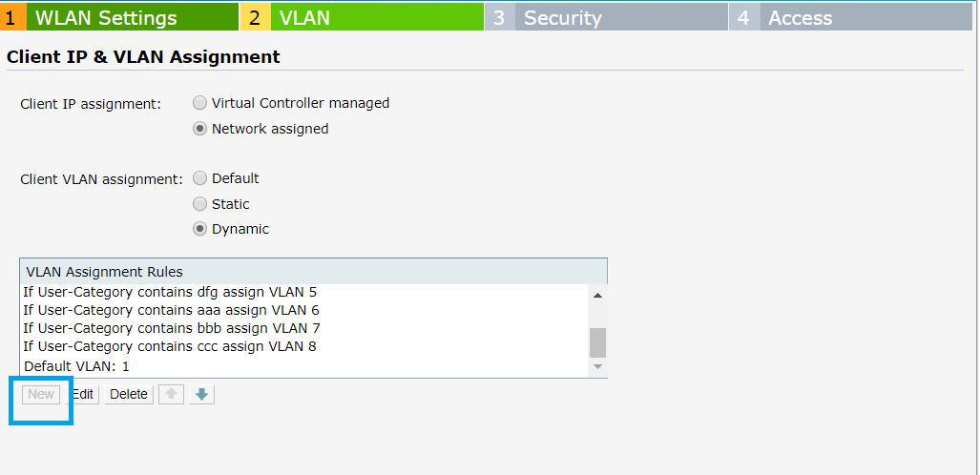
Task: Choose Default client VLAN assignment
Action: pos(199,178)
